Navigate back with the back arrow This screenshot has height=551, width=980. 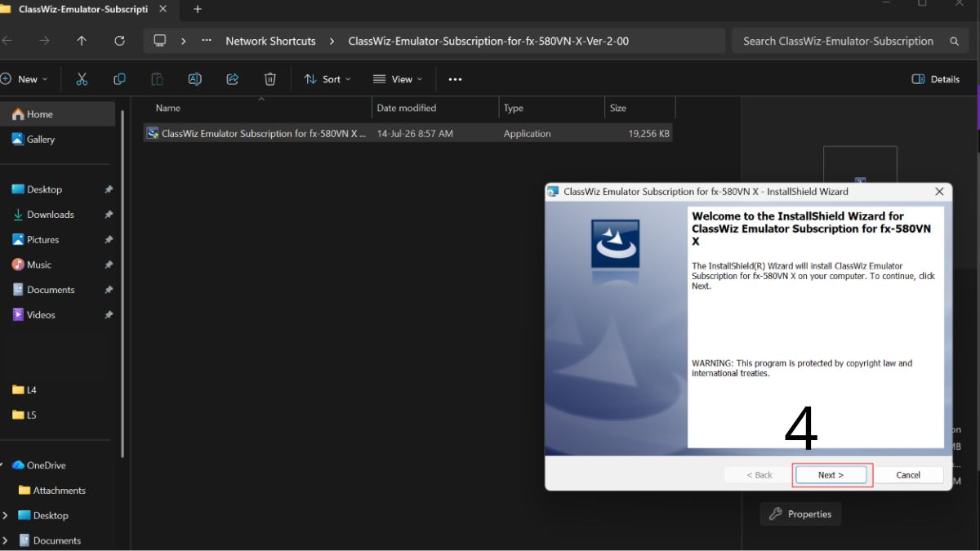point(7,41)
